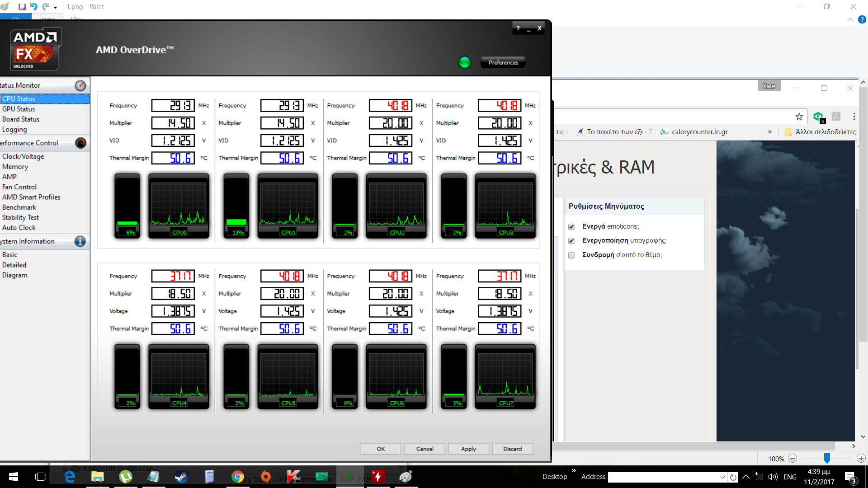Click the OK button in OverDrive
Image resolution: width=868 pixels, height=488 pixels.
pyautogui.click(x=381, y=449)
